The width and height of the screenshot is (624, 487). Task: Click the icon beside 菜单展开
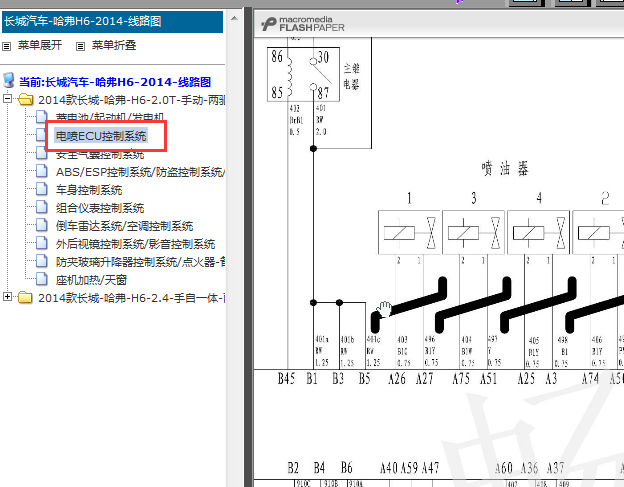coord(6,47)
